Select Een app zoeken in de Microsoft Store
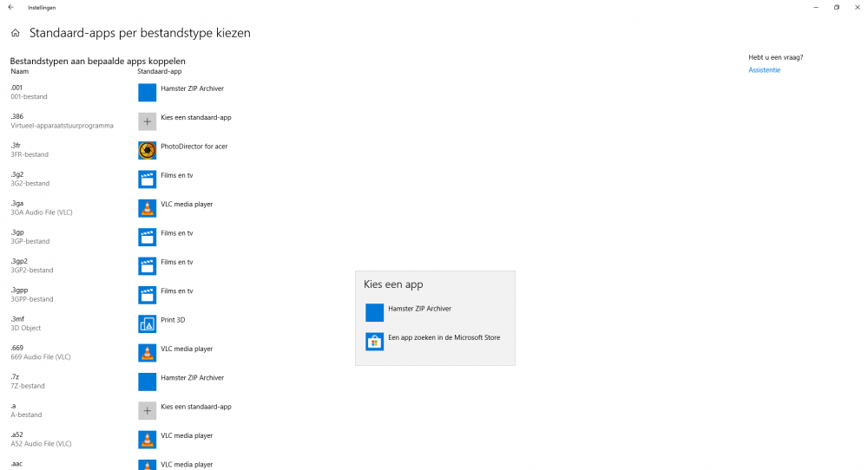The height and width of the screenshot is (470, 868). [x=444, y=337]
